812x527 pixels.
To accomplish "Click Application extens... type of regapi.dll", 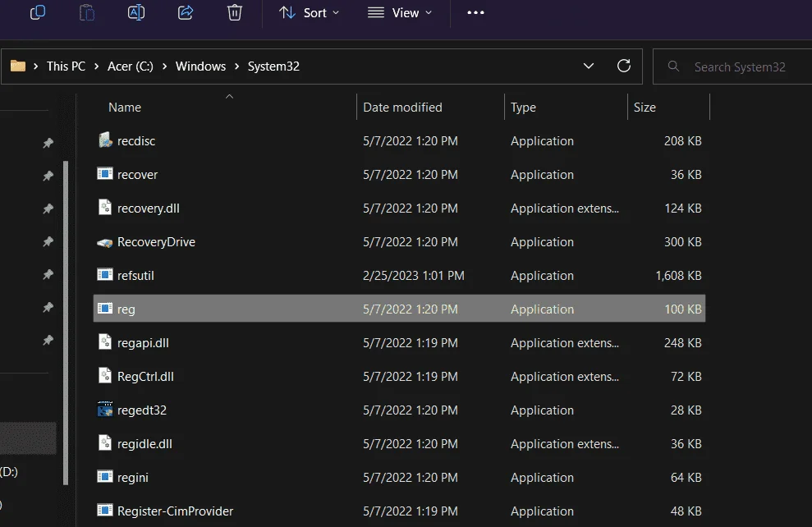I will coord(565,342).
